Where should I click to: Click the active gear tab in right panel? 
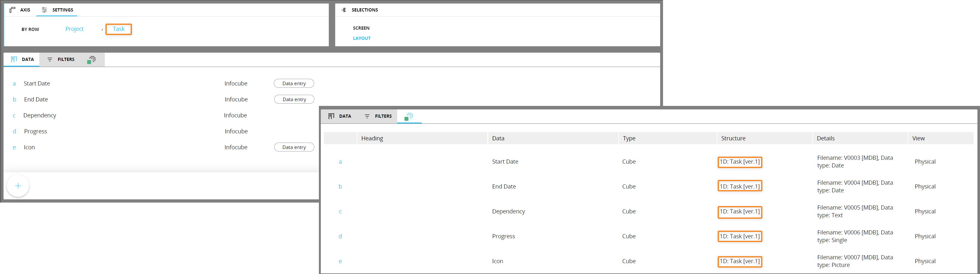tap(409, 116)
